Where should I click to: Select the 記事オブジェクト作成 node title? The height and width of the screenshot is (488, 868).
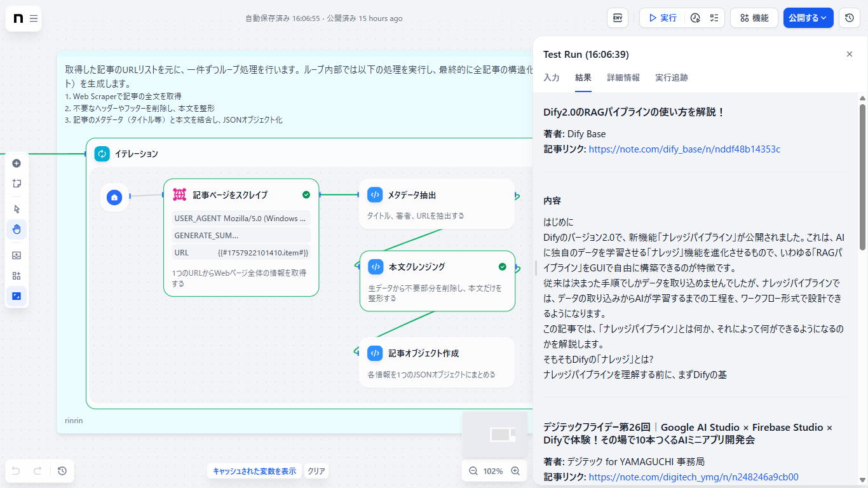coord(424,353)
